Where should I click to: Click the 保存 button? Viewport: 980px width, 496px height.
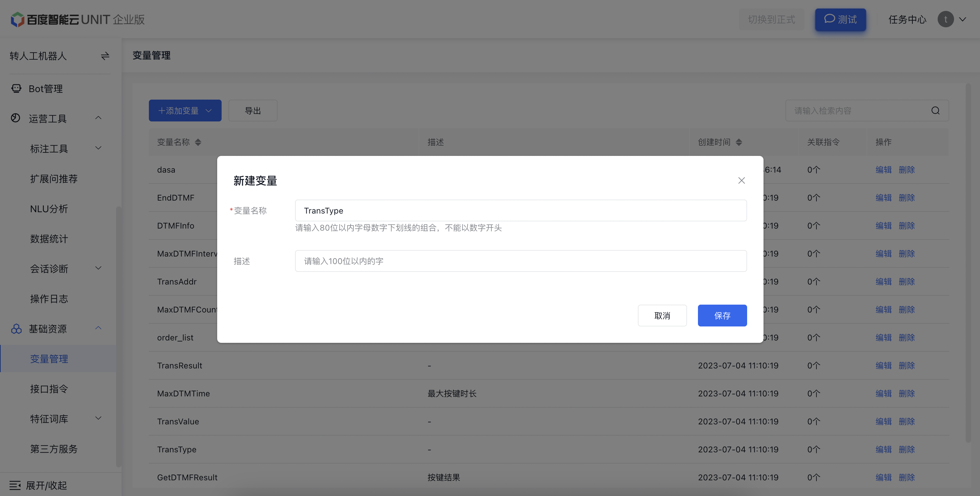click(x=722, y=316)
